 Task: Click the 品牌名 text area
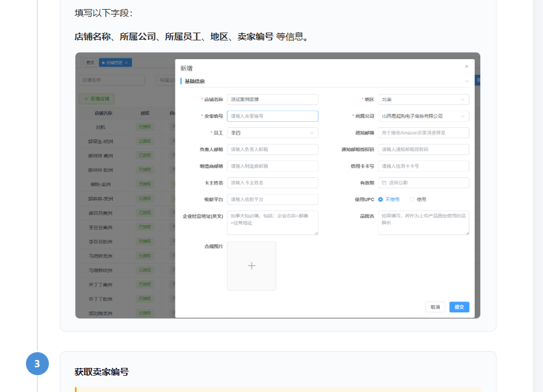coord(424,223)
